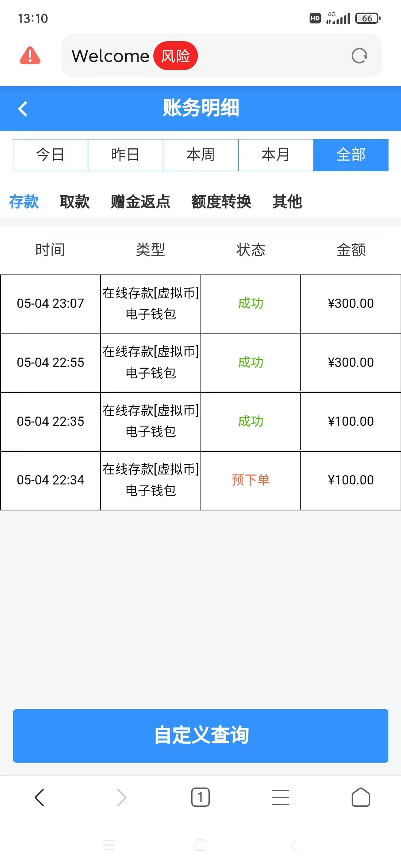Switch to 本月 date range
Viewport: 401px width, 868px height.
click(x=276, y=155)
